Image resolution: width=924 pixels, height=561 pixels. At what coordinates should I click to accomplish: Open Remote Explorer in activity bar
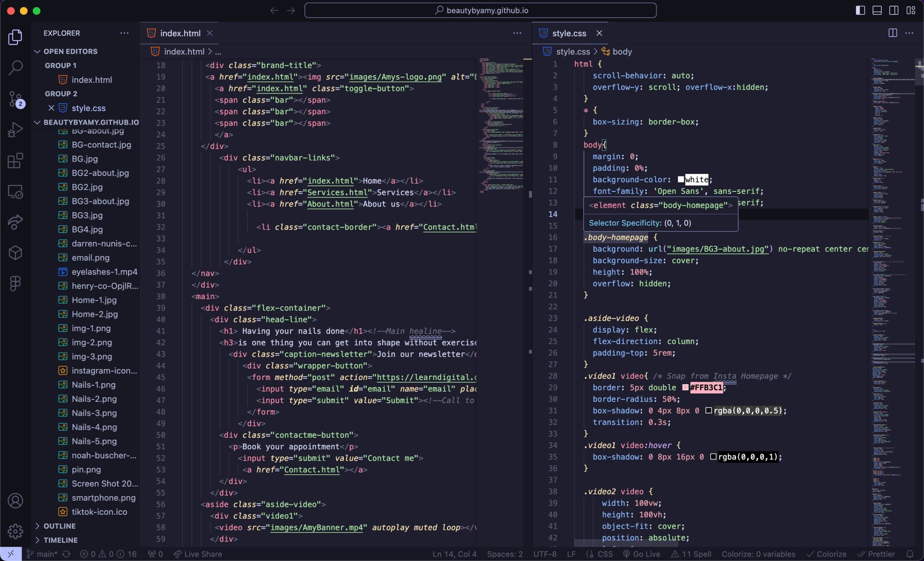(x=16, y=192)
